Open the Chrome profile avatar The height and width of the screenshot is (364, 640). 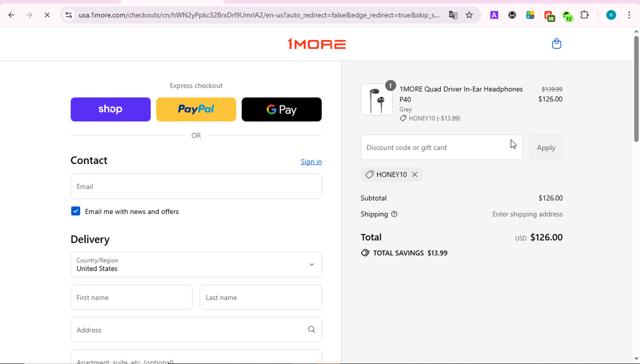(611, 15)
